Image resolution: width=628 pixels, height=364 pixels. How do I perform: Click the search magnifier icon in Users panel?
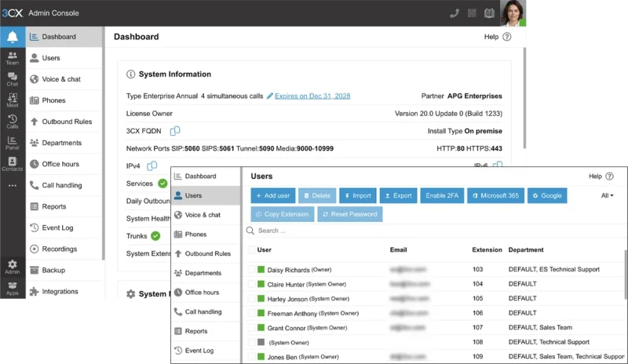[x=250, y=231]
